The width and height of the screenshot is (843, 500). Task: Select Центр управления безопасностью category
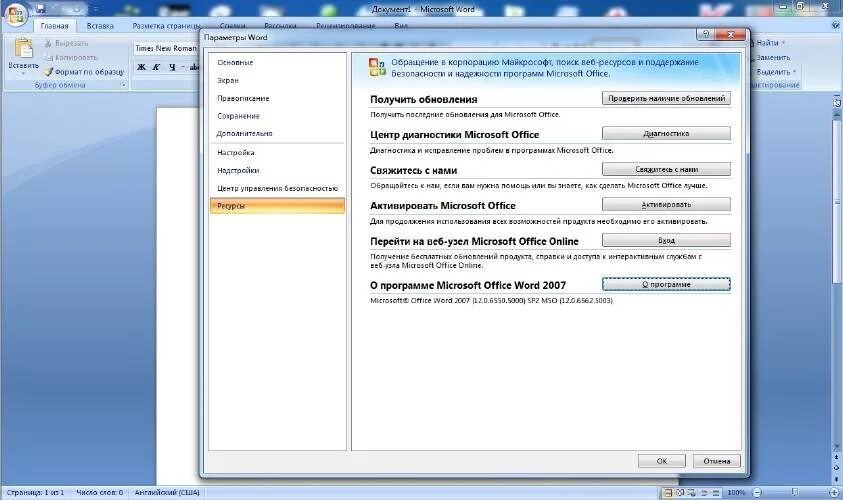coord(277,188)
